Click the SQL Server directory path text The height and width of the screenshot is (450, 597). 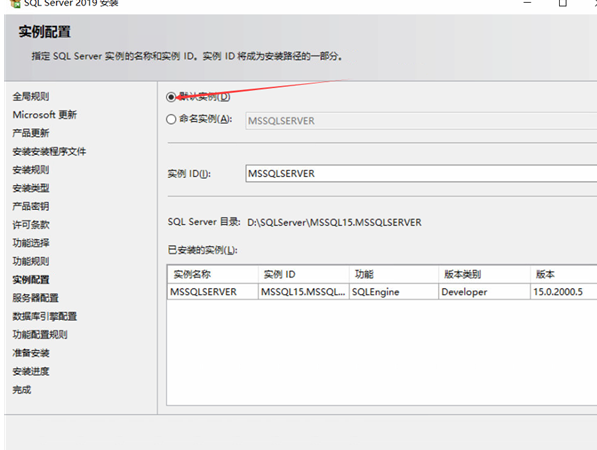(x=334, y=222)
